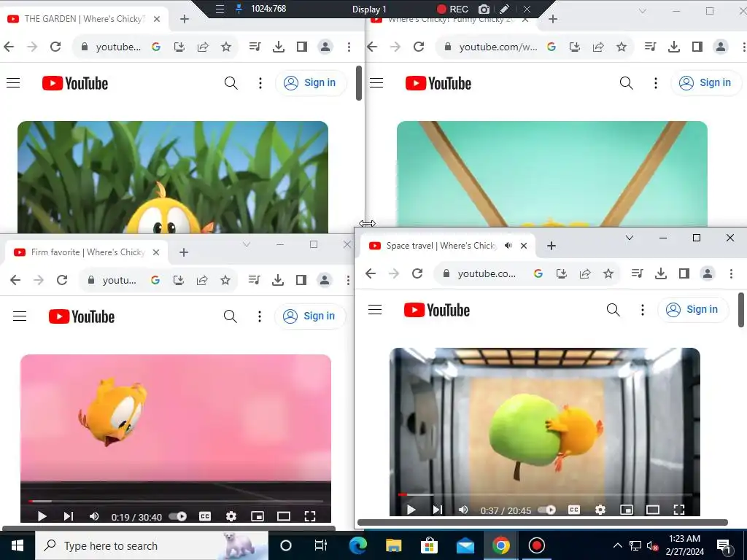Enable miniplayer in Space travel player
This screenshot has height=560, width=747.
(x=627, y=510)
